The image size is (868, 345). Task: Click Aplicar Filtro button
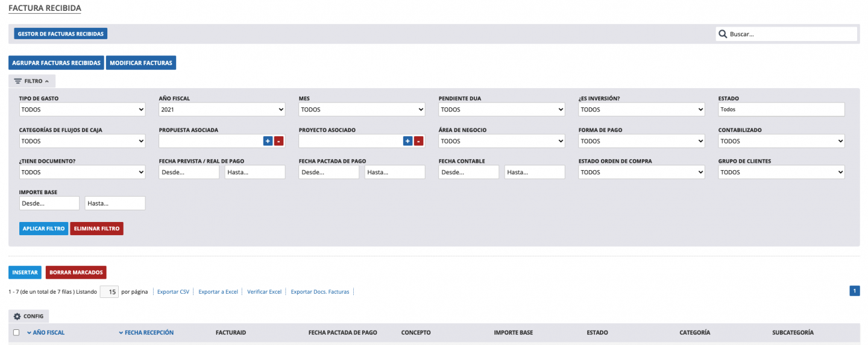coord(43,229)
